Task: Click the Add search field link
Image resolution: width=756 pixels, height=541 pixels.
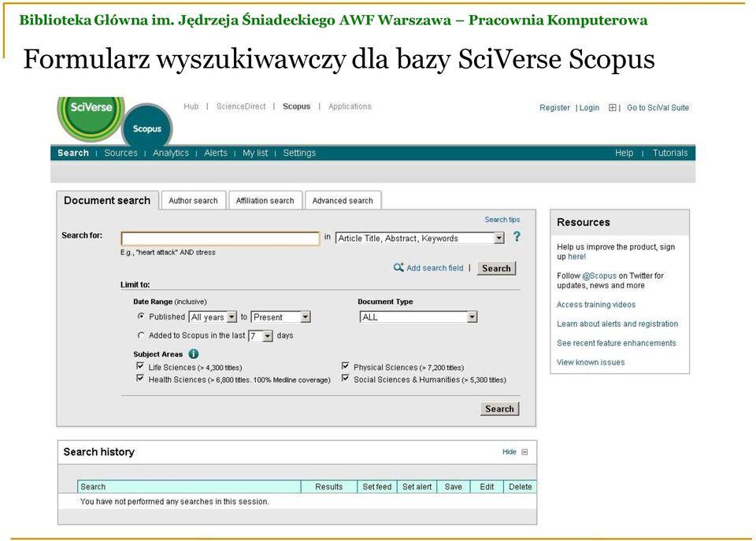Action: pyautogui.click(x=435, y=268)
